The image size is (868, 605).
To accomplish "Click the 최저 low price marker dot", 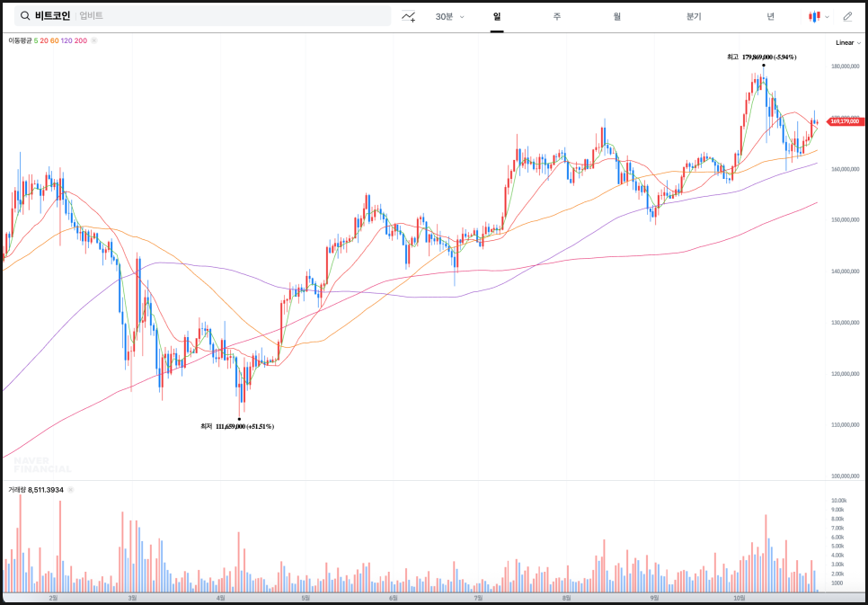I will (x=239, y=418).
